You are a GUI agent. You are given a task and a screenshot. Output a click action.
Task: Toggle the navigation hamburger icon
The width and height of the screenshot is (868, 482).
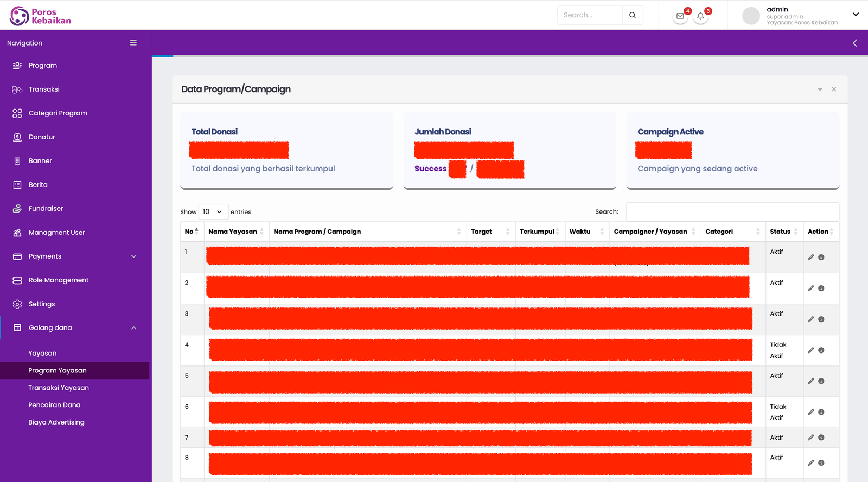tap(133, 43)
